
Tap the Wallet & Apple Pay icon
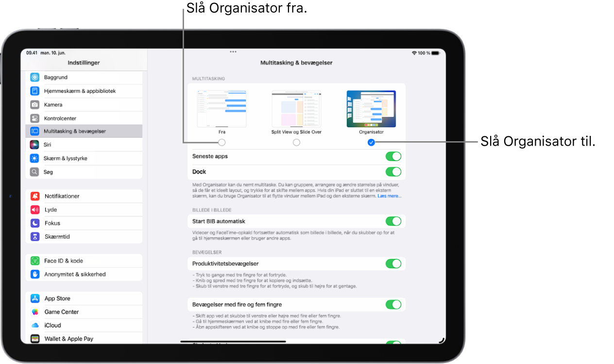(35, 339)
